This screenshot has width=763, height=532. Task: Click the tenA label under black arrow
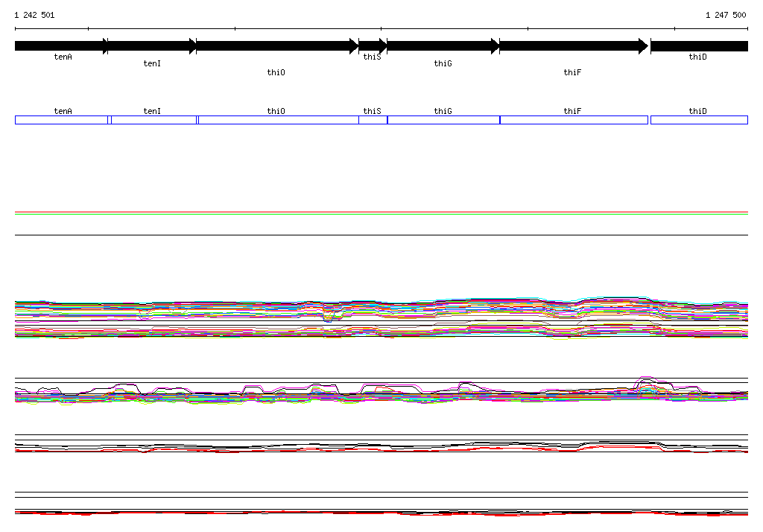[x=63, y=57]
